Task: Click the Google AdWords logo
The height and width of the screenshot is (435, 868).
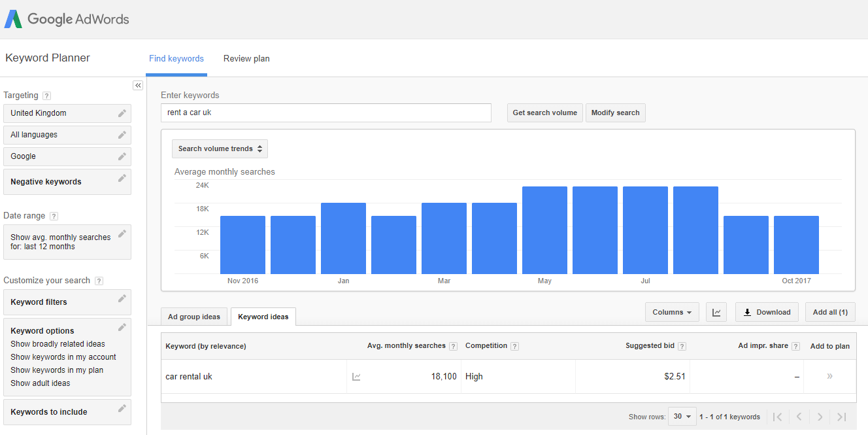Action: pyautogui.click(x=67, y=19)
